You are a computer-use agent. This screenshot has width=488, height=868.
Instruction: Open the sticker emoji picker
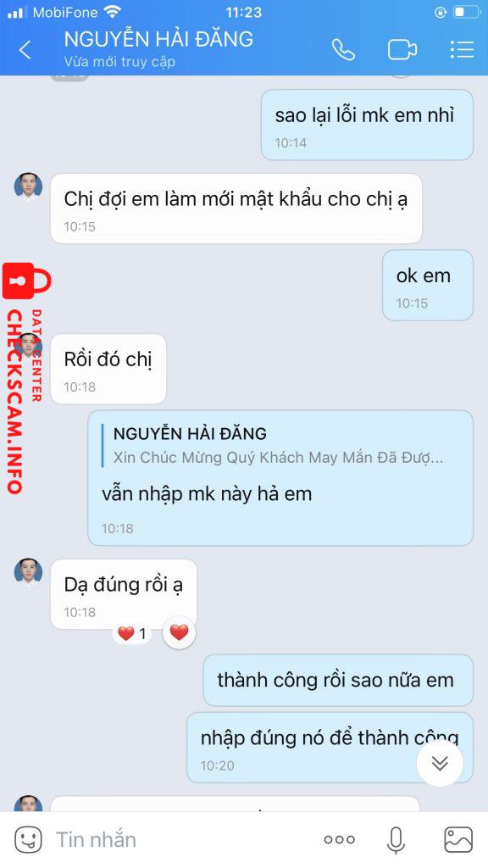tap(28, 840)
